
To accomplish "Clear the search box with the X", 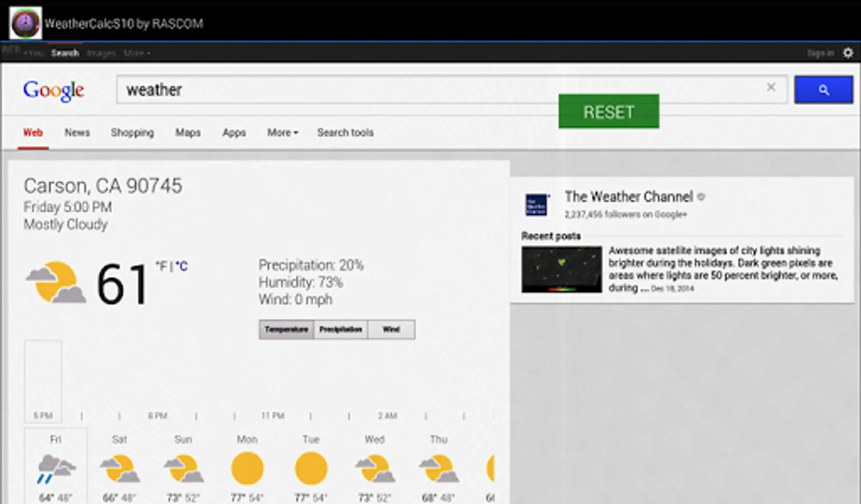I will click(771, 87).
